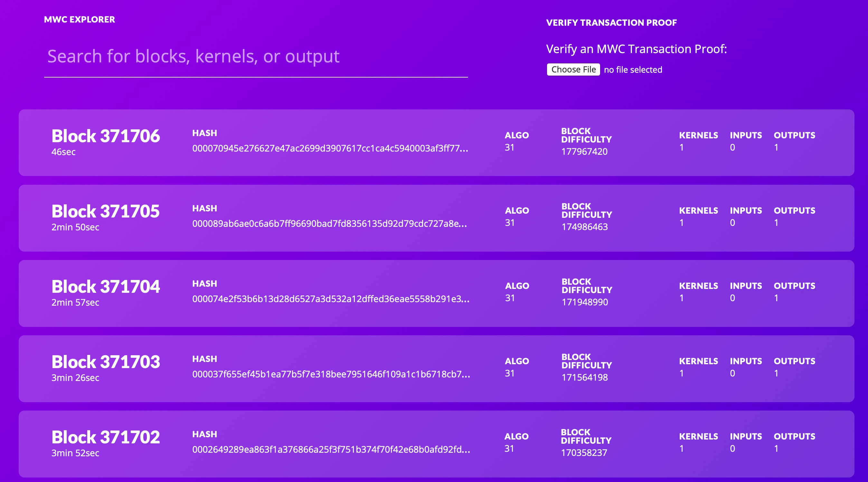Click hash starting with 000037f655ef
868x482 pixels.
[x=331, y=374]
